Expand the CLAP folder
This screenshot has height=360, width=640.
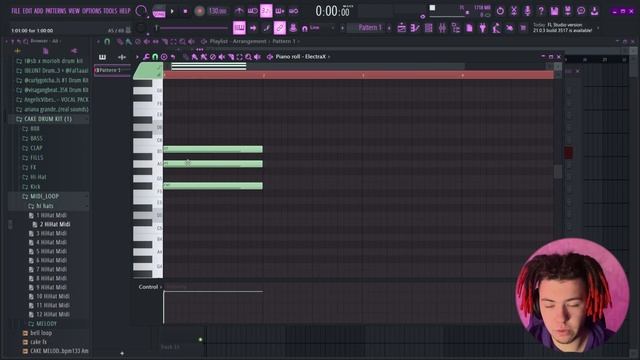(36, 148)
